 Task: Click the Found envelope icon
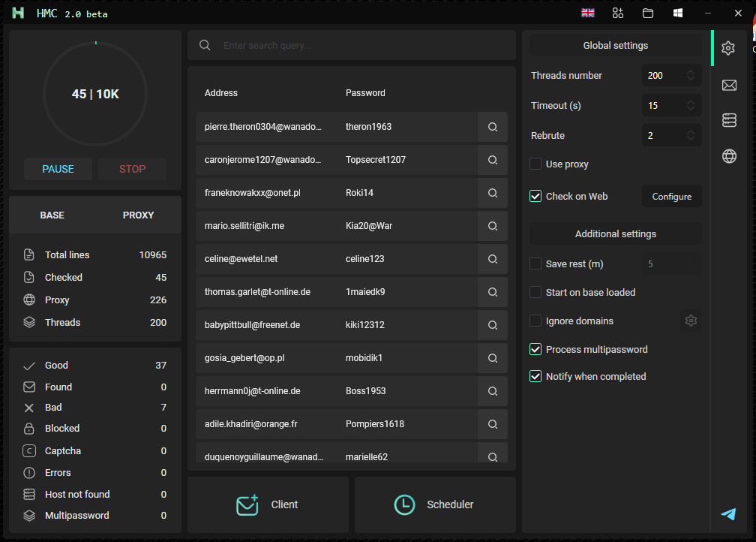point(29,387)
